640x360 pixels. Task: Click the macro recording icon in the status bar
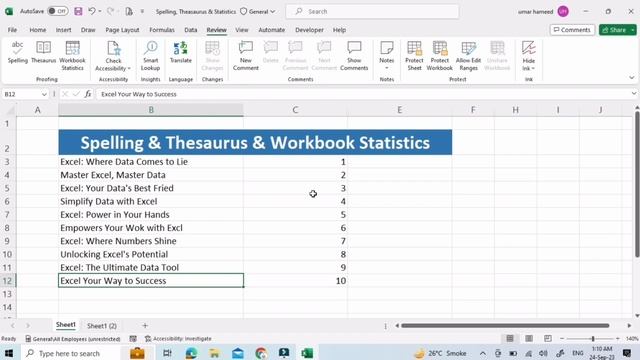click(133, 339)
